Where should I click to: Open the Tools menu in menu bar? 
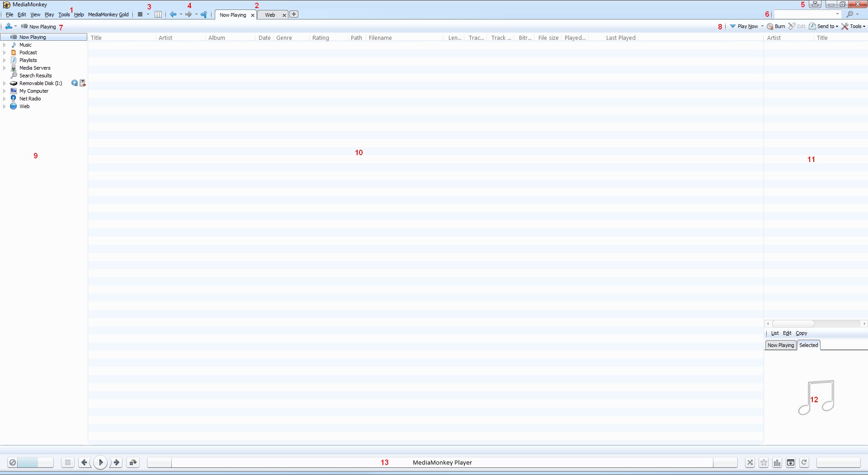(x=64, y=14)
